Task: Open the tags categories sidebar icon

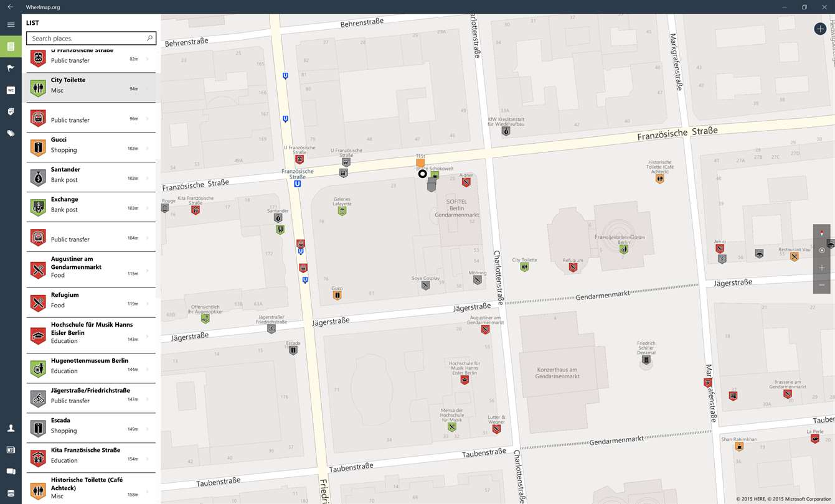Action: click(x=11, y=133)
